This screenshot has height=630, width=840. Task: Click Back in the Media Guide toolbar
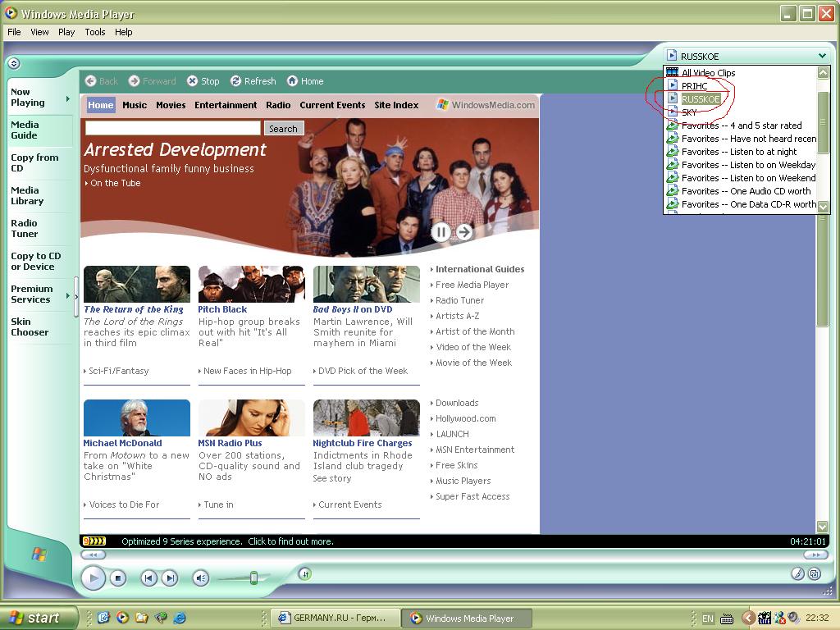(101, 81)
